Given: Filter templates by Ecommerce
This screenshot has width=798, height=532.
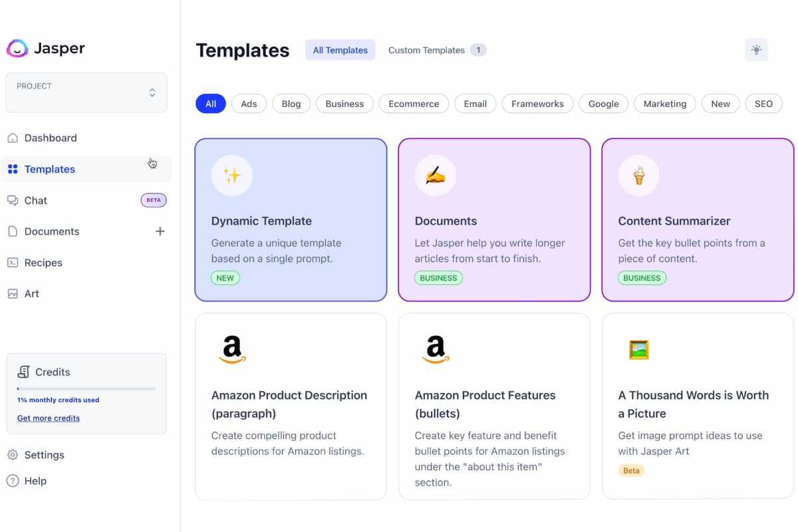Looking at the screenshot, I should (414, 104).
